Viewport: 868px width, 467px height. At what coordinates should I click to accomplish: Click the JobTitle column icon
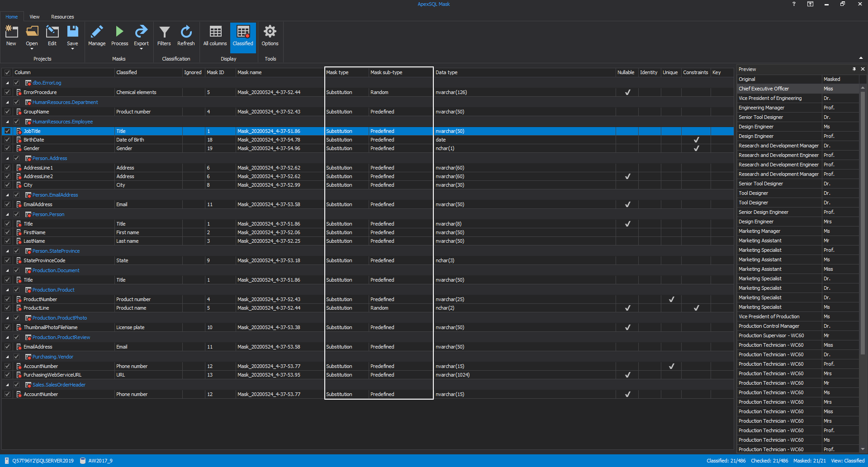click(19, 131)
